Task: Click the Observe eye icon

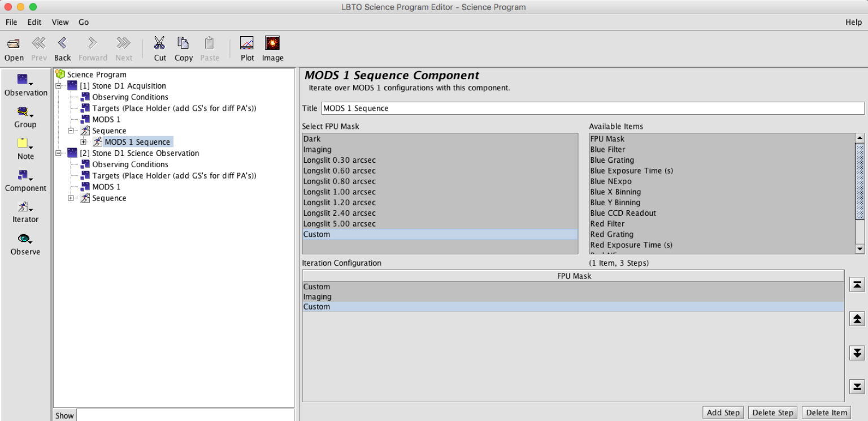Action: 24,239
